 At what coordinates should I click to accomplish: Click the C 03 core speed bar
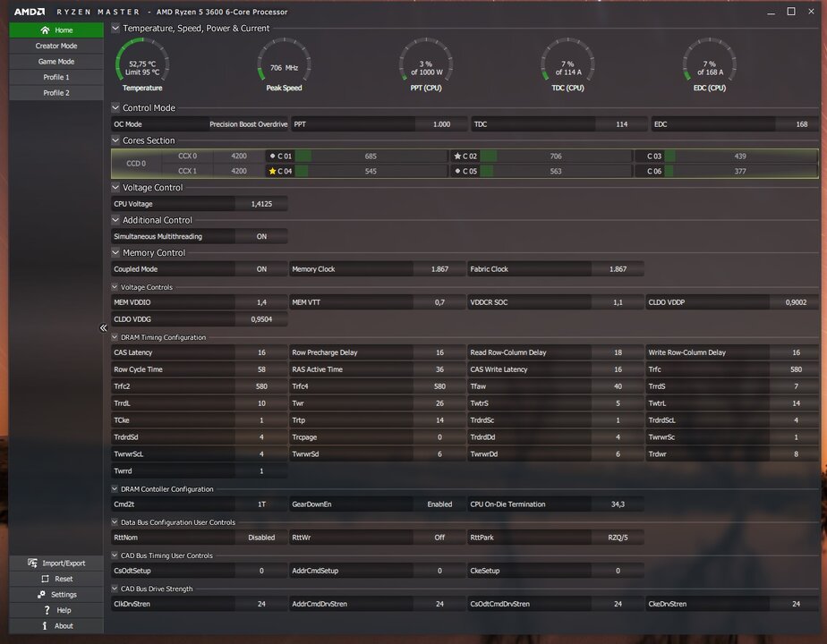click(x=740, y=156)
